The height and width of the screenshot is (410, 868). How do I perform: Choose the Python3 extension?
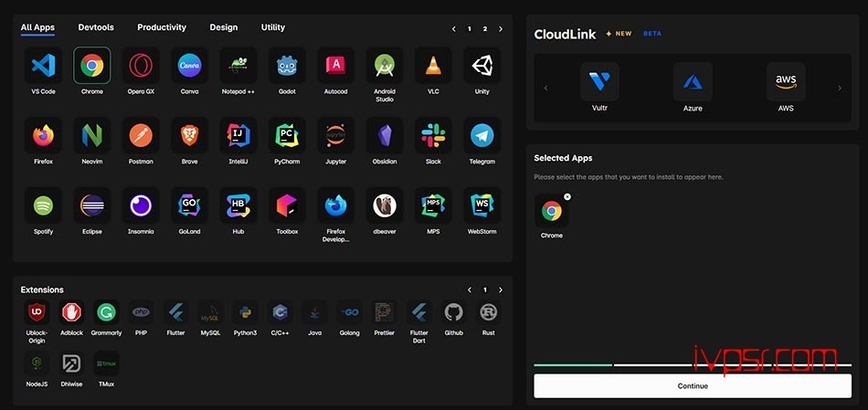(245, 312)
